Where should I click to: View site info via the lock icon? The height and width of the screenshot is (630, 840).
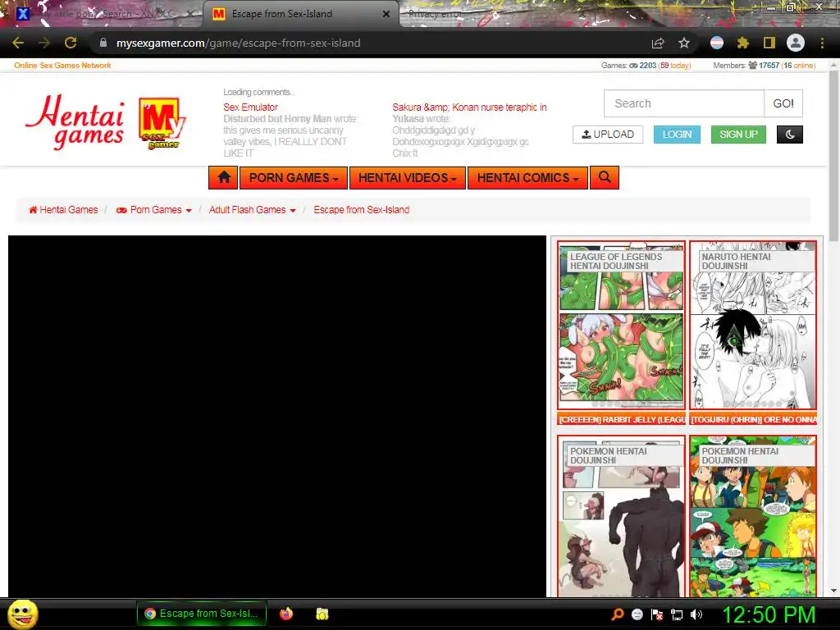(x=103, y=43)
